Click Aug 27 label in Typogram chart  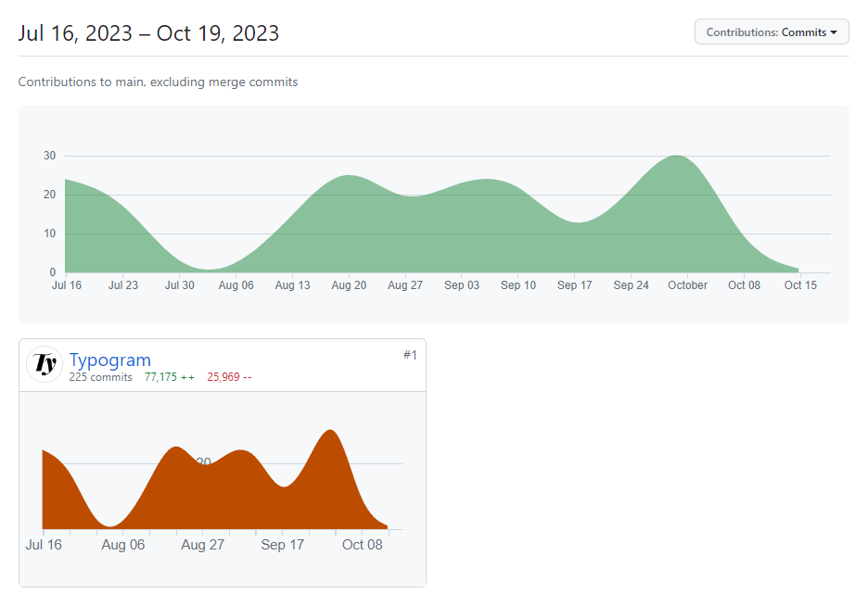tap(202, 545)
